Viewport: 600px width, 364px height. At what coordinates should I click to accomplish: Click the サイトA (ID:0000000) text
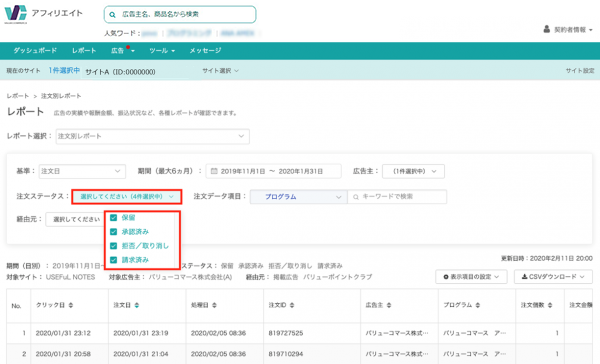click(120, 72)
